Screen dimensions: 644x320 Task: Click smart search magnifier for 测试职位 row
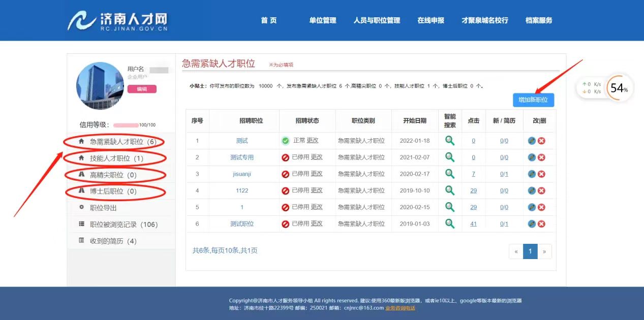point(450,223)
